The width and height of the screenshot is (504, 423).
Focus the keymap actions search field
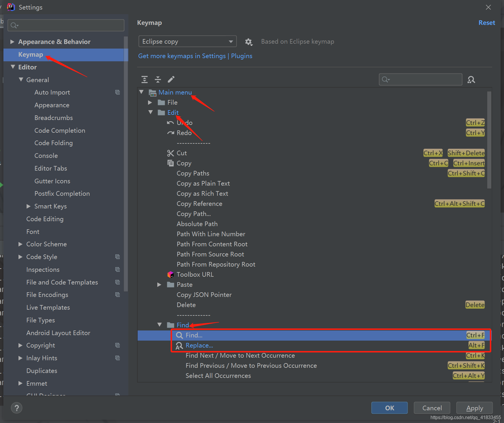point(420,79)
